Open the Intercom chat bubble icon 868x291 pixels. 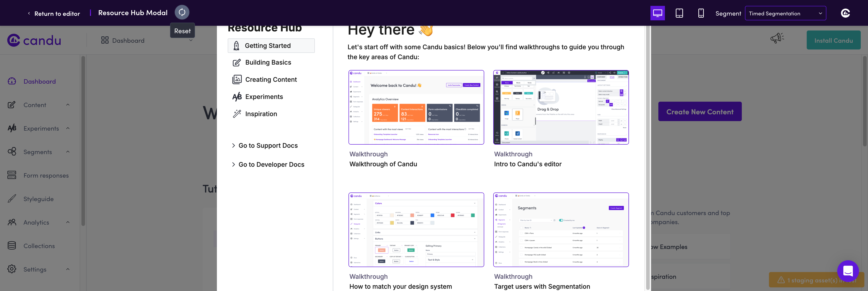(848, 271)
